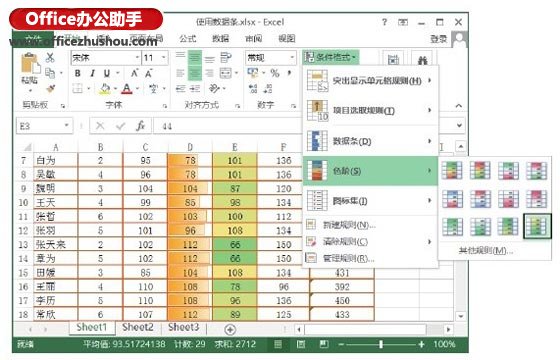Toggle center horizontal alignment
The height and width of the screenshot is (360, 560).
click(195, 73)
